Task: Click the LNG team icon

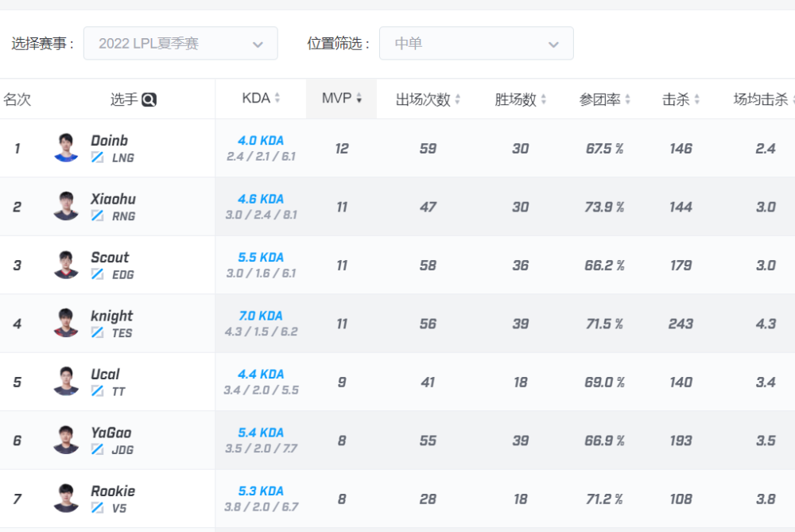Action: 97,157
